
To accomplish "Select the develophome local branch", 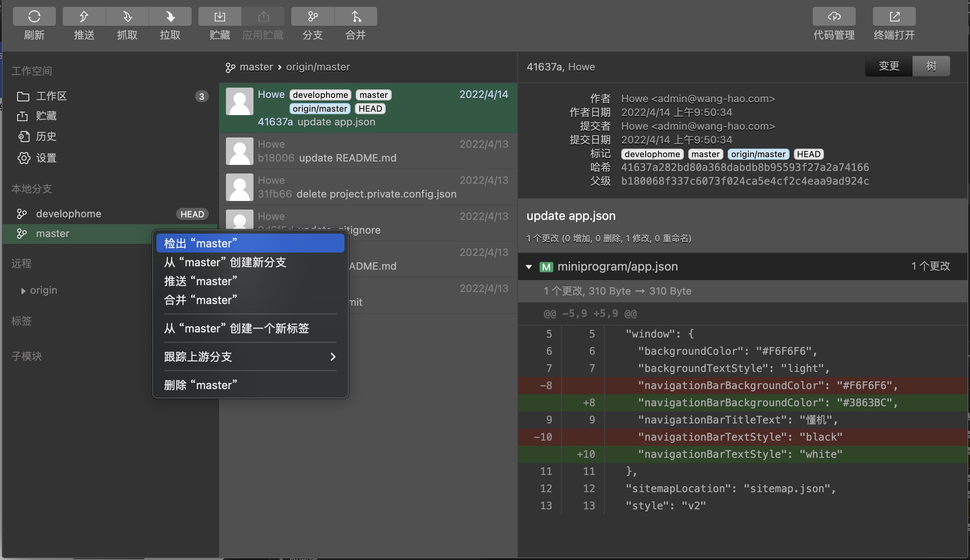I will [x=110, y=214].
